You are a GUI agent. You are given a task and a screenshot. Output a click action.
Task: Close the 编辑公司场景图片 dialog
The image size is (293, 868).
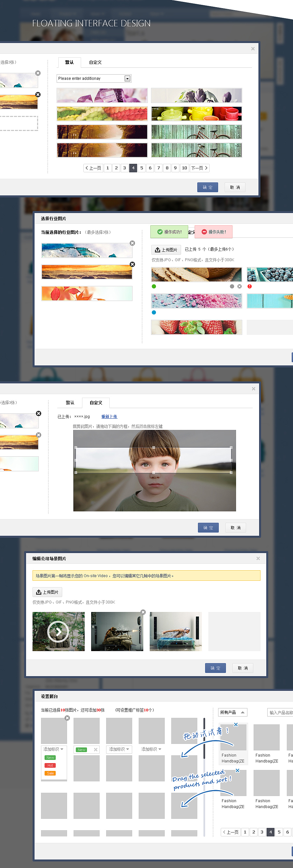coord(258,558)
